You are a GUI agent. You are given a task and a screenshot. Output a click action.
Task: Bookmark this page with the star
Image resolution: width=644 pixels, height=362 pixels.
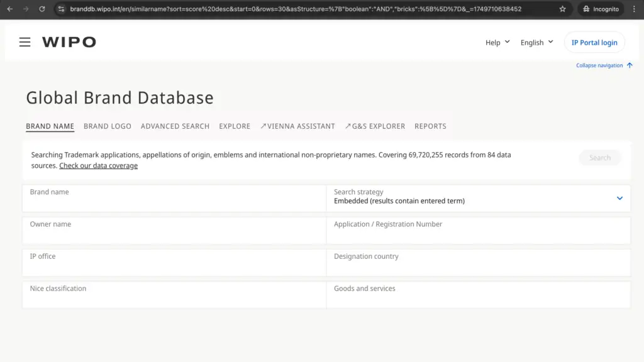coord(563,9)
